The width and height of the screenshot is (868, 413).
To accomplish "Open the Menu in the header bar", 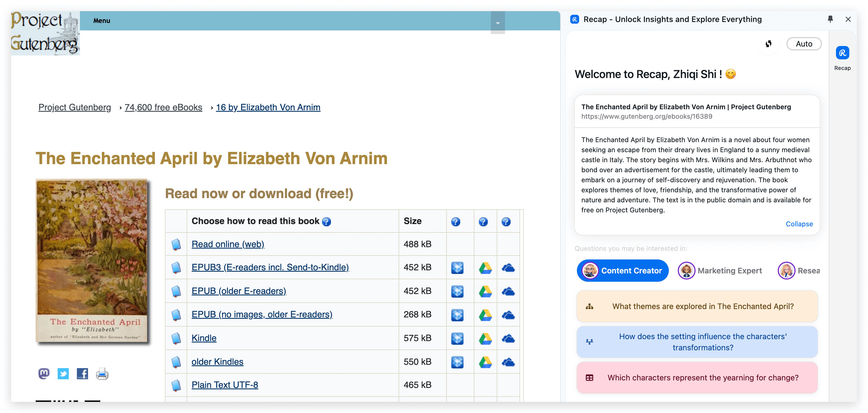I will click(x=101, y=21).
